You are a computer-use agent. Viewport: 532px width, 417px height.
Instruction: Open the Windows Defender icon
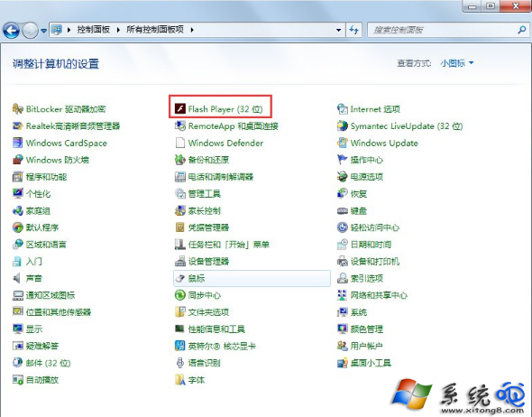(x=179, y=143)
